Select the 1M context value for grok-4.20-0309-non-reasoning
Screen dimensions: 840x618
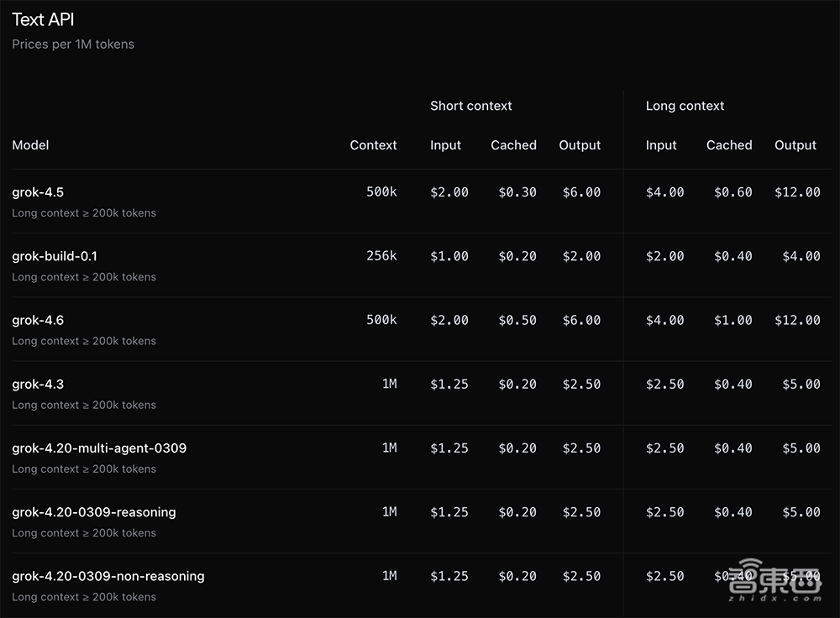pos(390,576)
